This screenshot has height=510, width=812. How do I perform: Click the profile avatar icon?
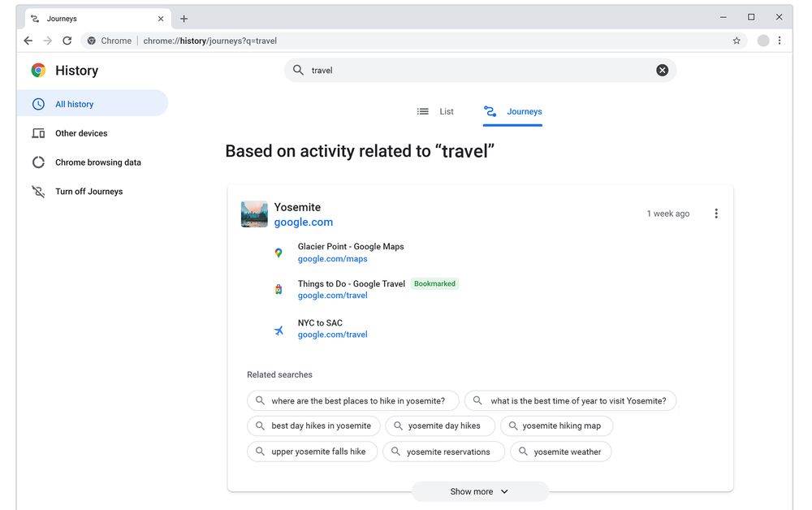coord(762,41)
